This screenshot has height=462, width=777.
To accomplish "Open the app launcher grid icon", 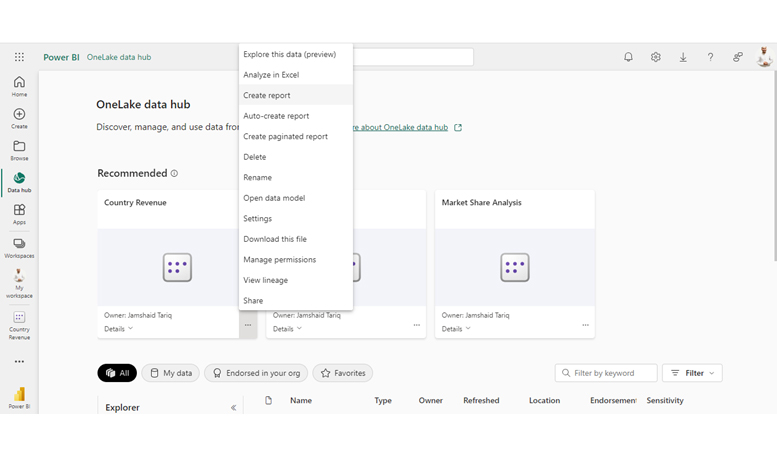I will click(19, 57).
